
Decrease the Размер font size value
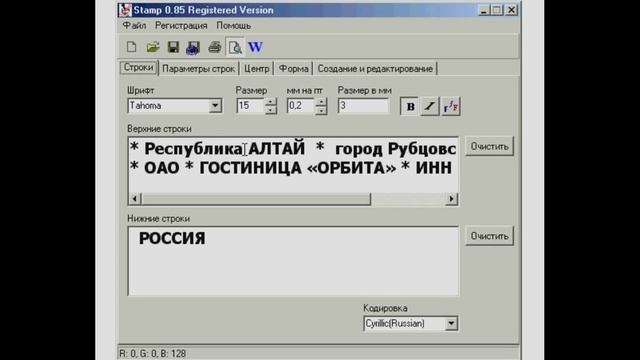click(270, 110)
